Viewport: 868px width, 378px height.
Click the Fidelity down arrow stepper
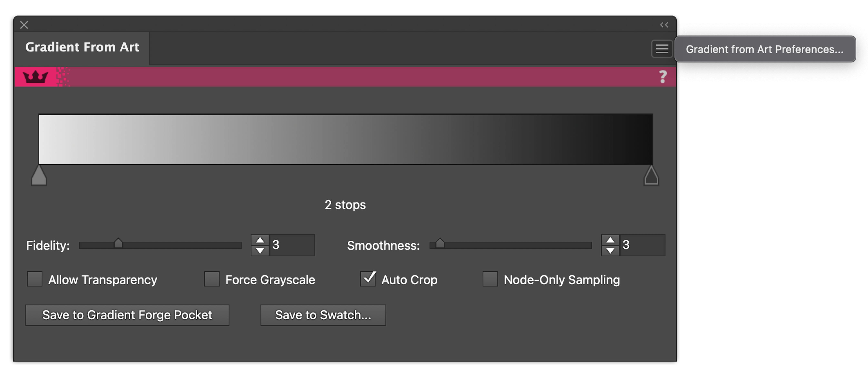coord(260,251)
